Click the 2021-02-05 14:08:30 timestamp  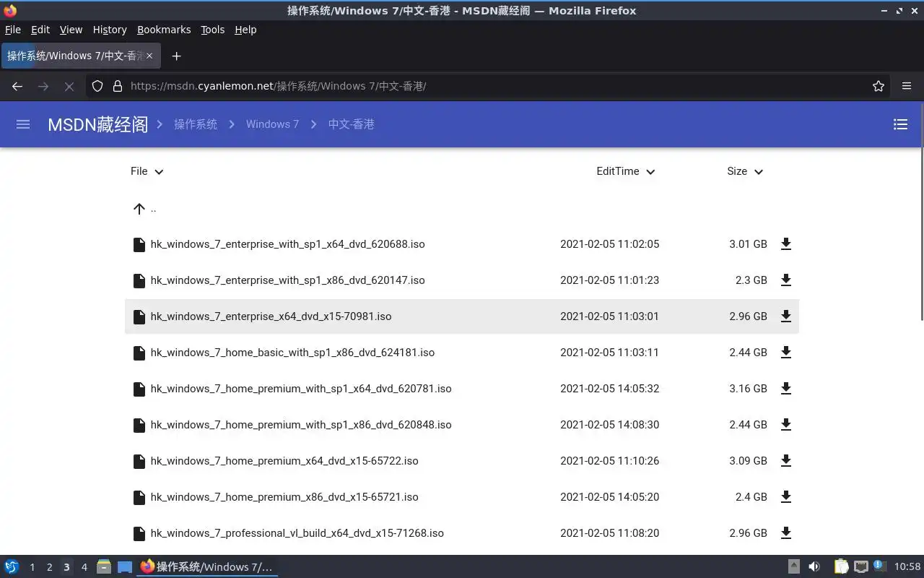coord(609,425)
